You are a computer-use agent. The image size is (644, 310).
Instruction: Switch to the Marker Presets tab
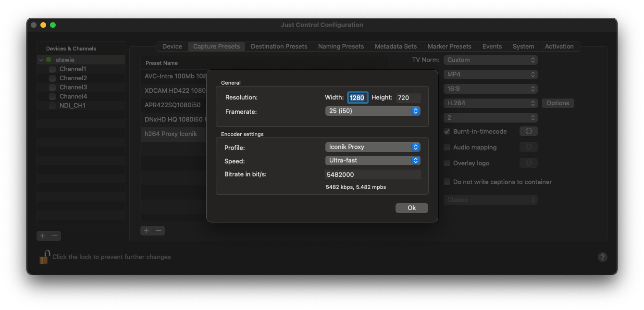(x=449, y=46)
